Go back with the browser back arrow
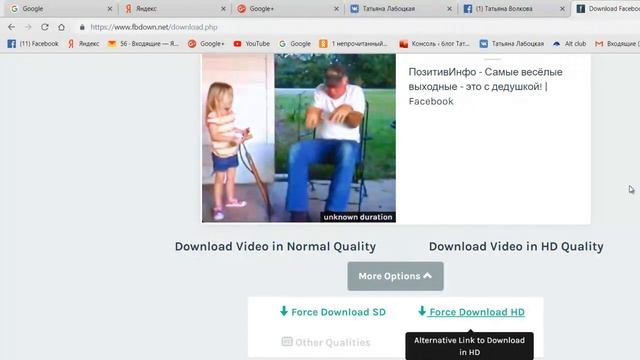 point(11,27)
